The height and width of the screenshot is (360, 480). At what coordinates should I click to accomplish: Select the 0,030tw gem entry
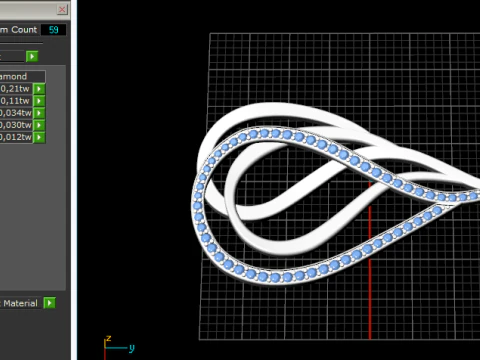(16, 125)
